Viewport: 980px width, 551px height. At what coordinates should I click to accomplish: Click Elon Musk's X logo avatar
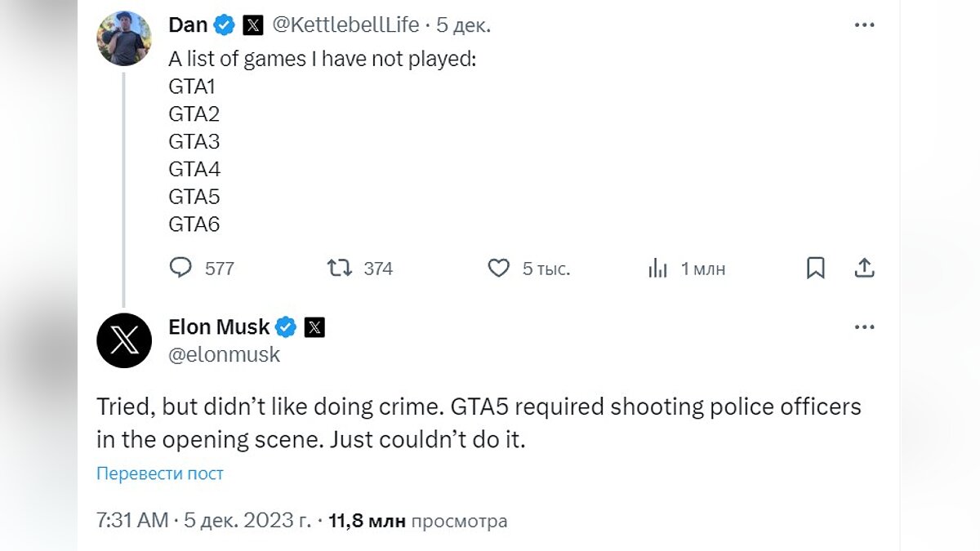point(124,340)
